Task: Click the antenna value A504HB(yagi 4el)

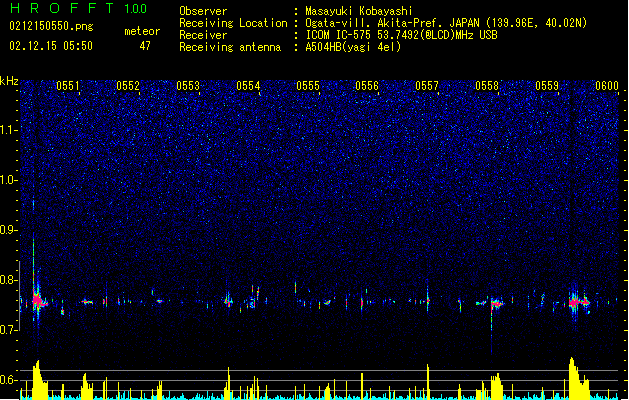Action: click(x=353, y=47)
